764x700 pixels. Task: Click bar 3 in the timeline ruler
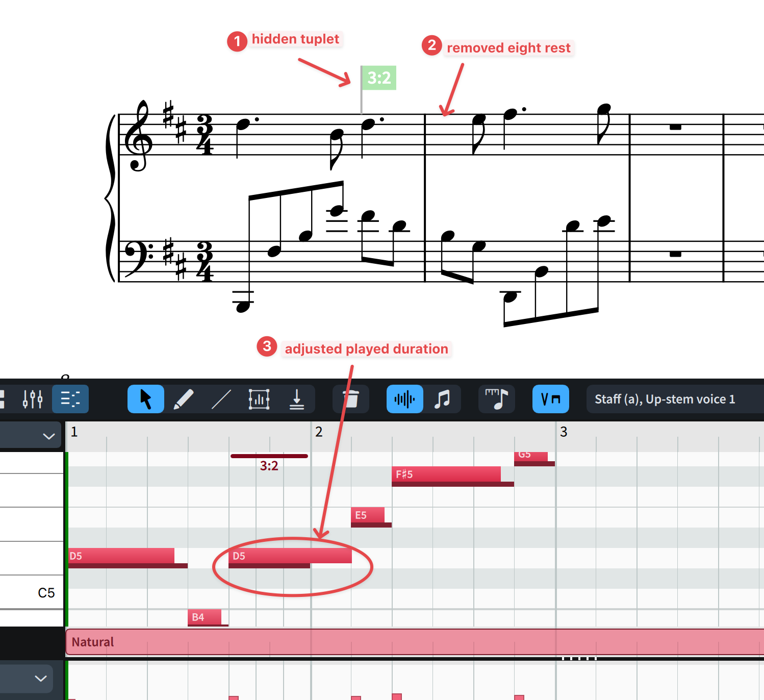coord(564,432)
